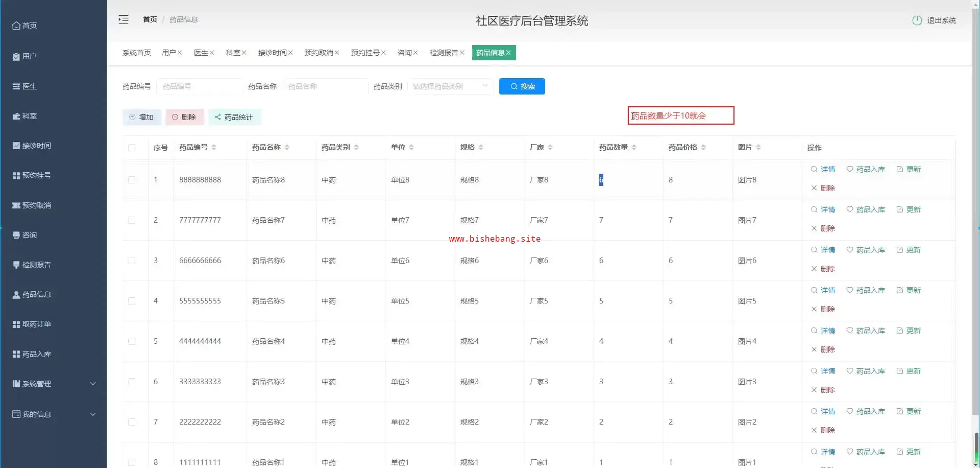Check the box for 药品名称4 row

pos(132,341)
